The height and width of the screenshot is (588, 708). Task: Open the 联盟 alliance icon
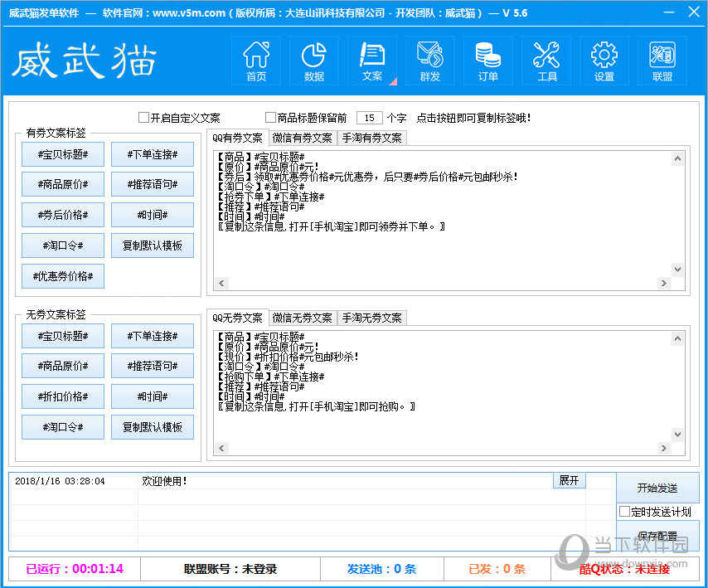(x=662, y=61)
